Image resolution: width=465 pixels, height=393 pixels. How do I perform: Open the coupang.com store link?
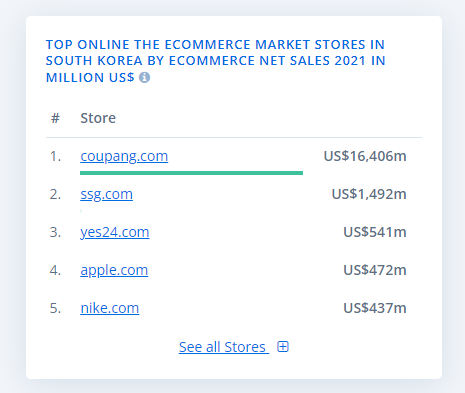[124, 156]
